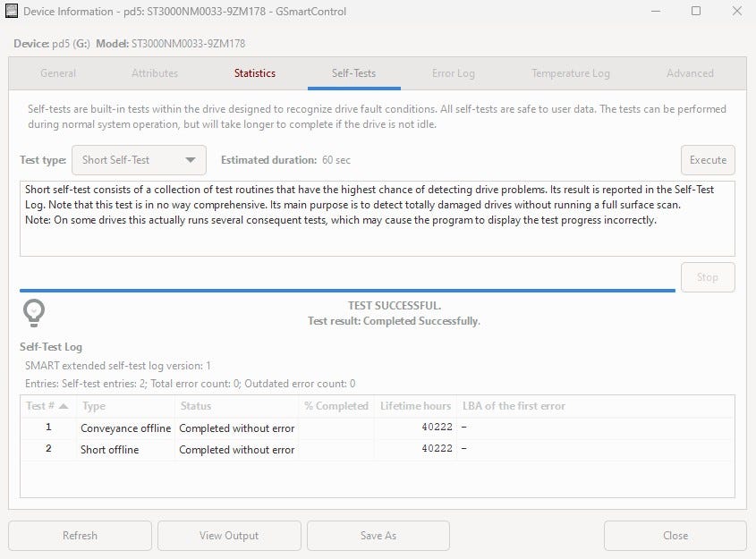756x559 pixels.
Task: Click the TEST SUCCESSFUL message
Action: point(395,306)
